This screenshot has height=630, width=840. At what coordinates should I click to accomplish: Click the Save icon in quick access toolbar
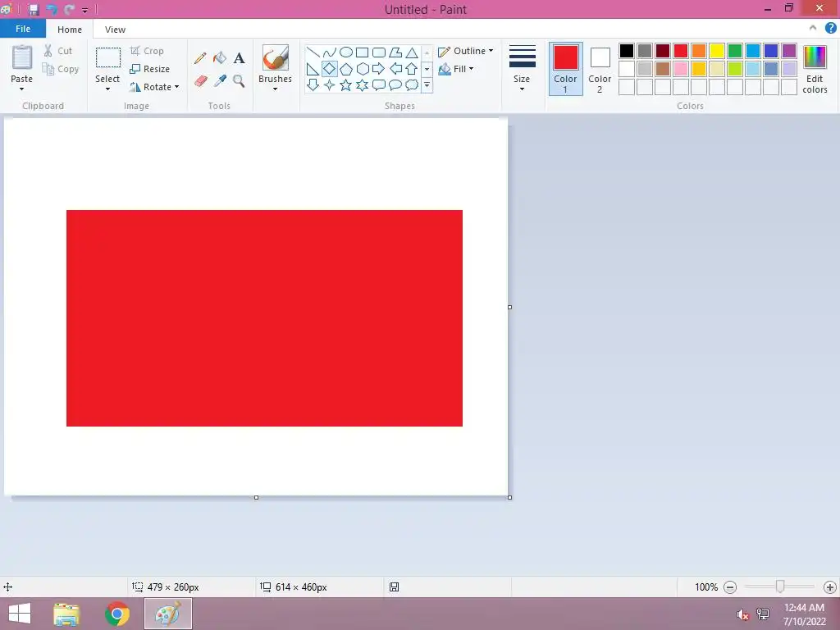(34, 10)
